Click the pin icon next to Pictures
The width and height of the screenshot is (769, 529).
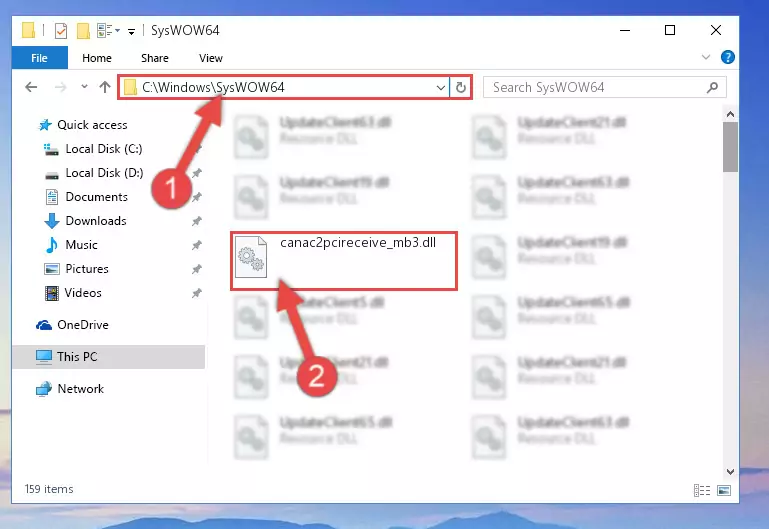pos(197,269)
